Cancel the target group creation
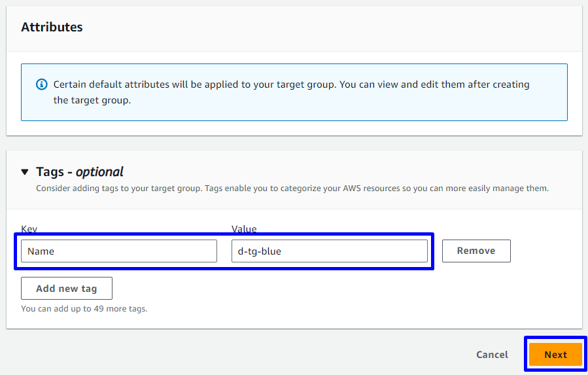Viewport: 588px width, 375px height. (492, 355)
